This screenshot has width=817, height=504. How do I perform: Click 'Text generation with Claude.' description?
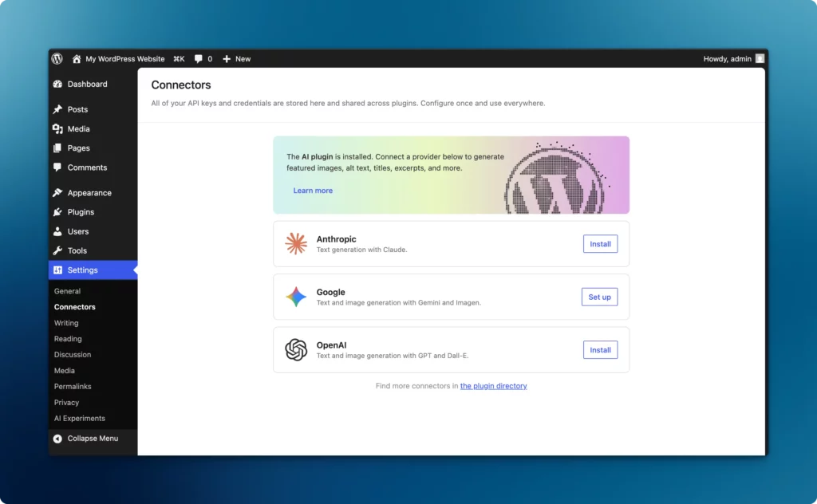point(361,250)
